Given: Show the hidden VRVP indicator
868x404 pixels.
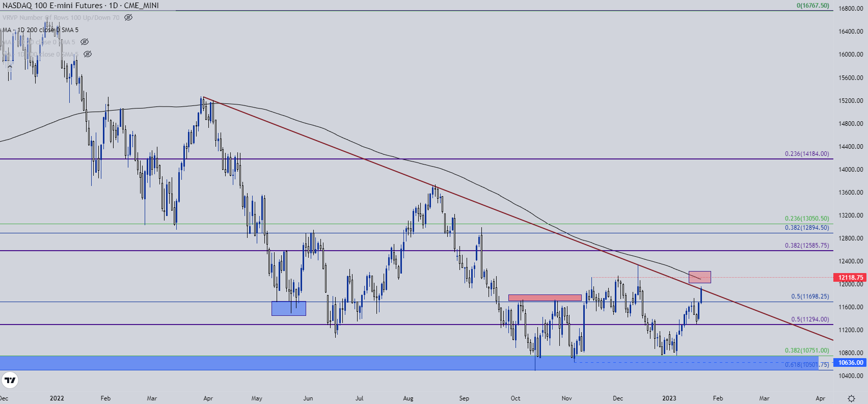Looking at the screenshot, I should [x=128, y=17].
